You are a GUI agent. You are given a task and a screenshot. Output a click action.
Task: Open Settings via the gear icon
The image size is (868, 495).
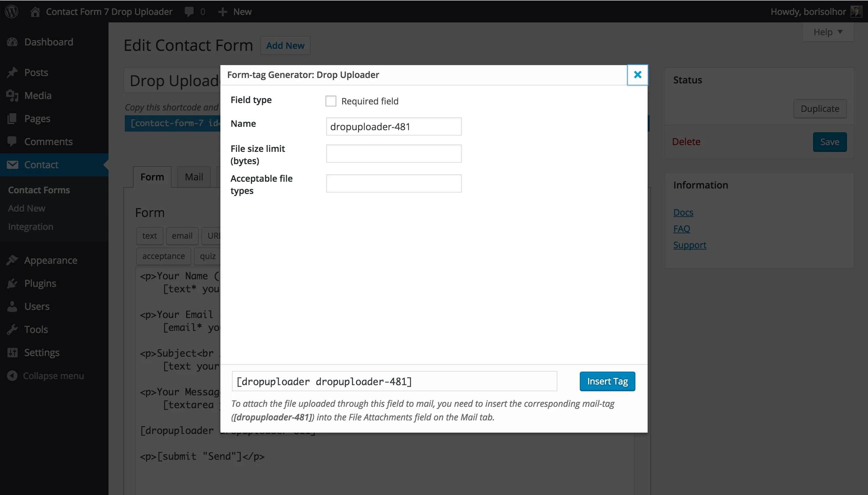13,353
